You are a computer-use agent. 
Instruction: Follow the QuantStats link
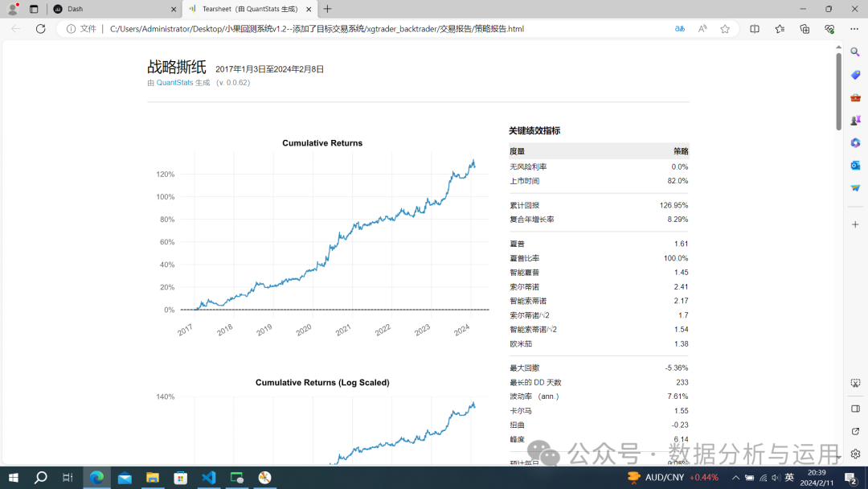click(x=174, y=83)
